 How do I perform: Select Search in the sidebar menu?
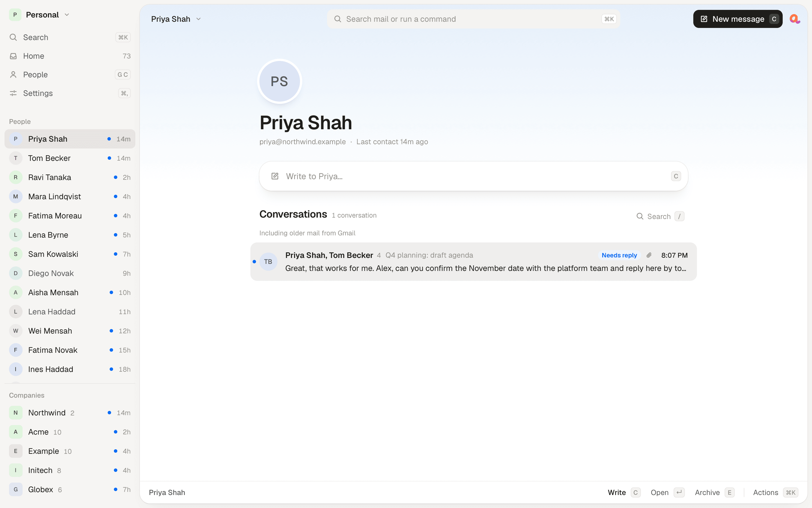70,37
